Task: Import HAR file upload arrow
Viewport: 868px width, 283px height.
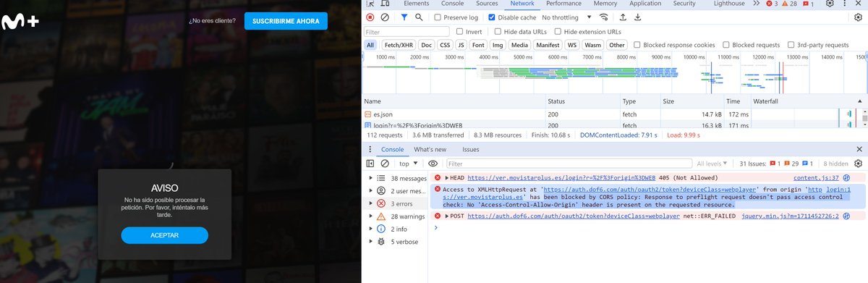Action: click(x=623, y=17)
